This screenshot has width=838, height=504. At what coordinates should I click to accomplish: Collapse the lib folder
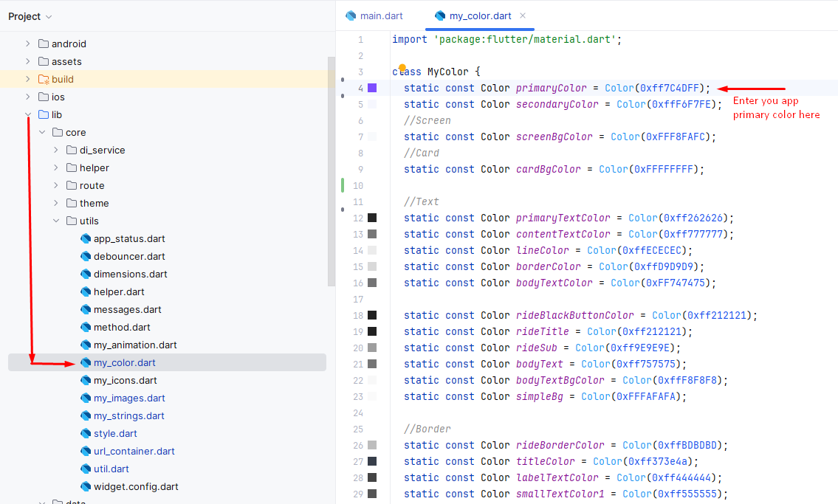coord(28,114)
